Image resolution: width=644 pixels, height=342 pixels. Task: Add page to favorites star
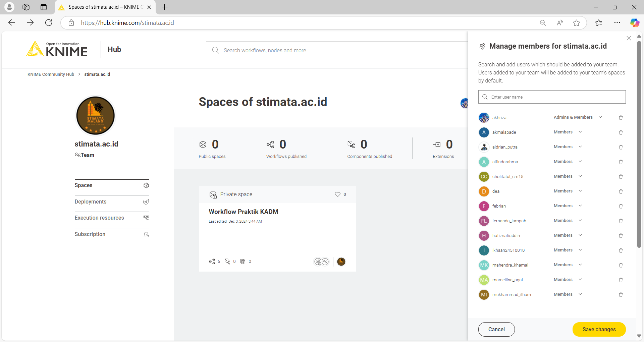coord(577,23)
